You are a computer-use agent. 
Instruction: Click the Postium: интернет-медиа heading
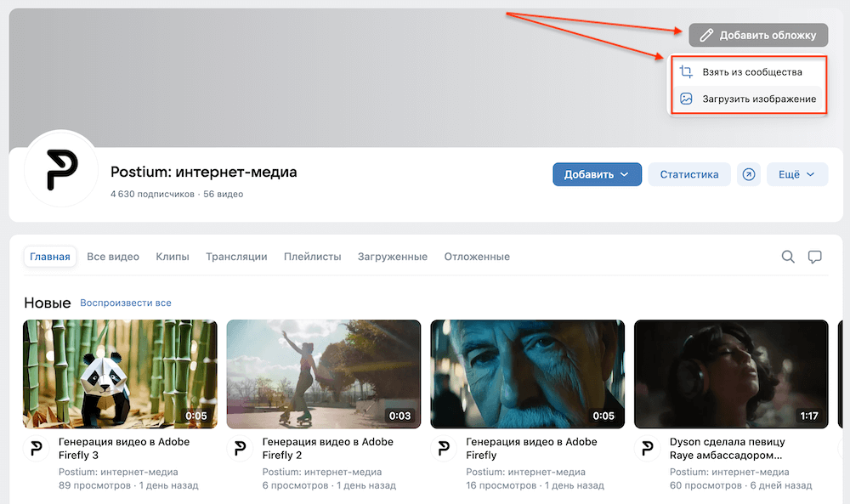(204, 172)
